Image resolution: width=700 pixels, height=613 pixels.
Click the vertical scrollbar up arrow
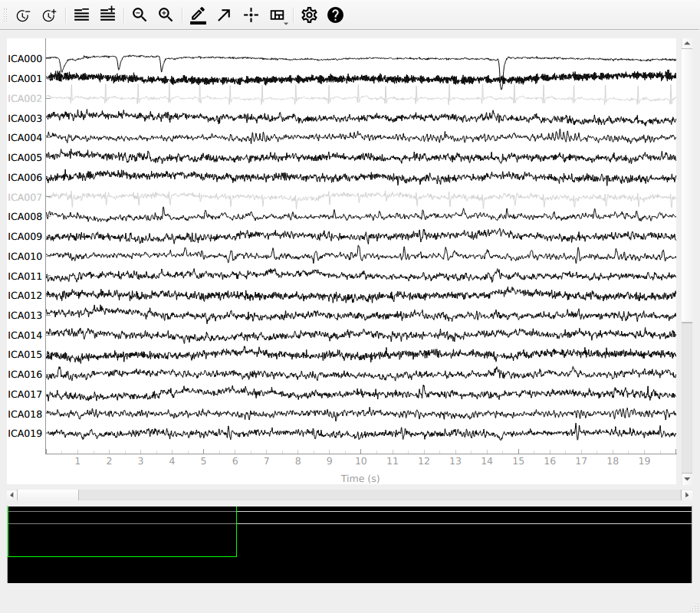687,43
